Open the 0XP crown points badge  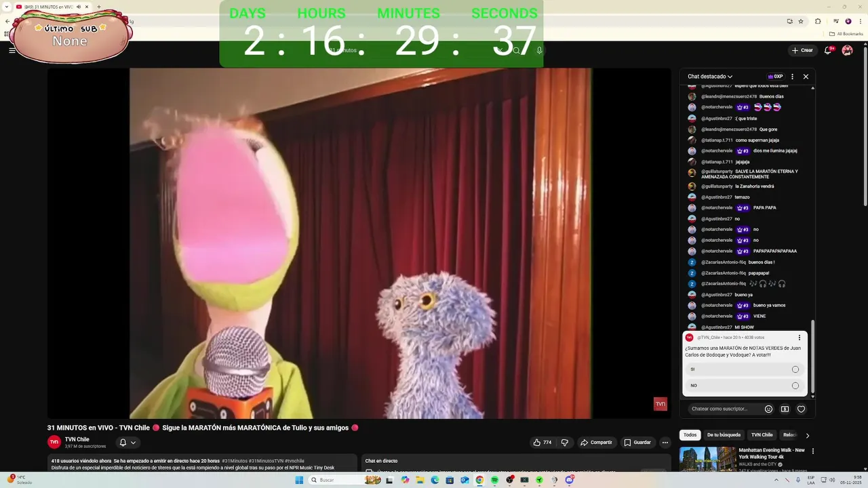775,77
